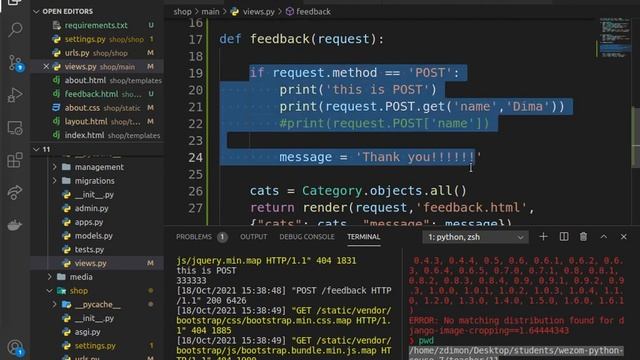This screenshot has width=640, height=360.
Task: Click the editor minimap preview
Action: click(x=615, y=38)
